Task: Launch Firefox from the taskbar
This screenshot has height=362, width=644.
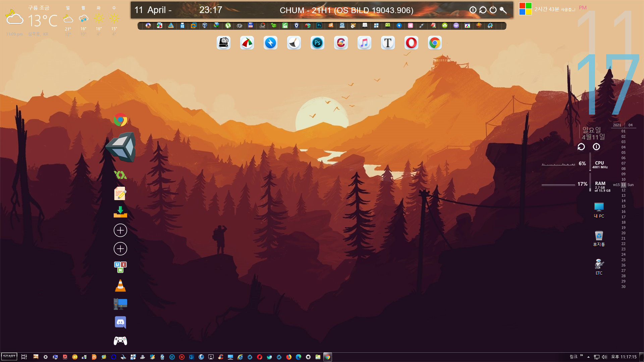Action: pos(289,357)
